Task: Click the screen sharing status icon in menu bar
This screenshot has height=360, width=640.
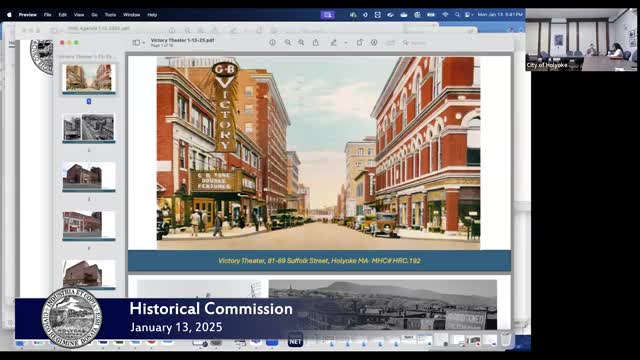Action: click(327, 15)
